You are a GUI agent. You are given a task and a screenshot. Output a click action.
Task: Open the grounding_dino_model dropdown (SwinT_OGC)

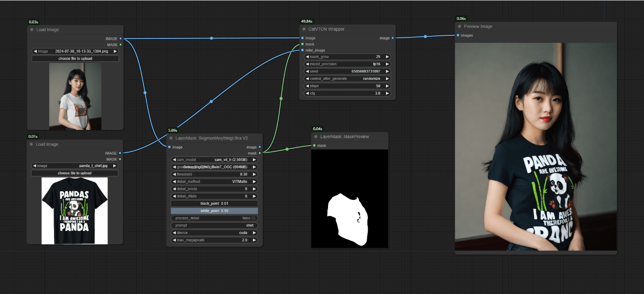pyautogui.click(x=214, y=167)
